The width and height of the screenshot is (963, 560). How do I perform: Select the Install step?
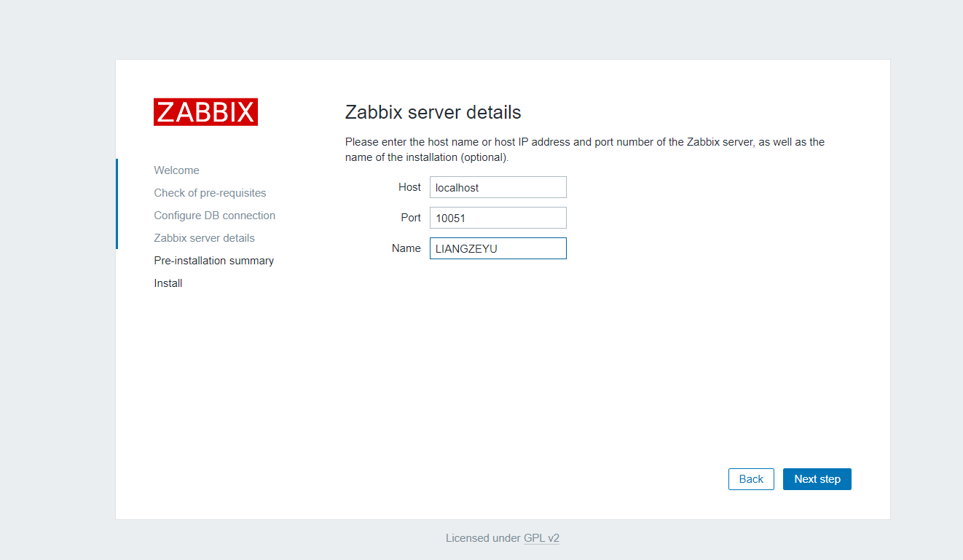pyautogui.click(x=168, y=283)
